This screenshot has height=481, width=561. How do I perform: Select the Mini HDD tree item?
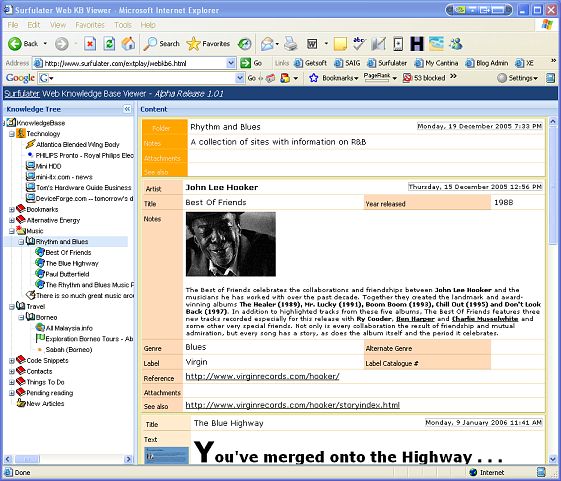click(x=49, y=166)
